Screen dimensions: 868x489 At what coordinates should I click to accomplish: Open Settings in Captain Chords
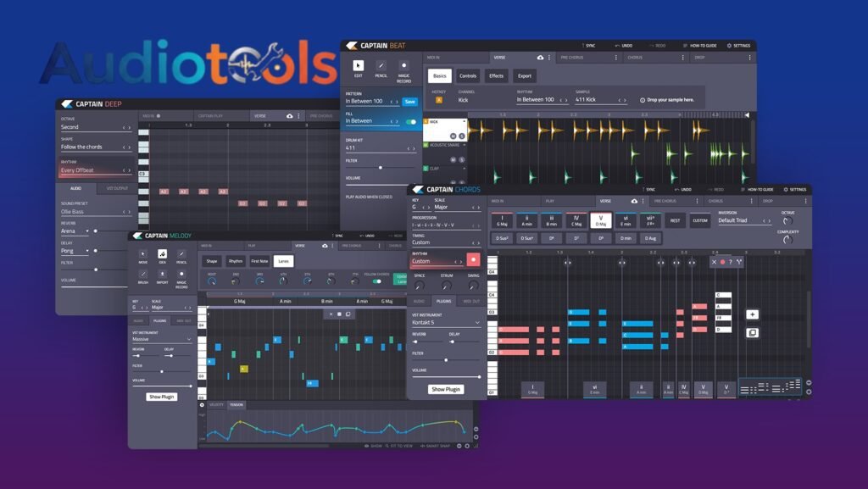tap(795, 189)
